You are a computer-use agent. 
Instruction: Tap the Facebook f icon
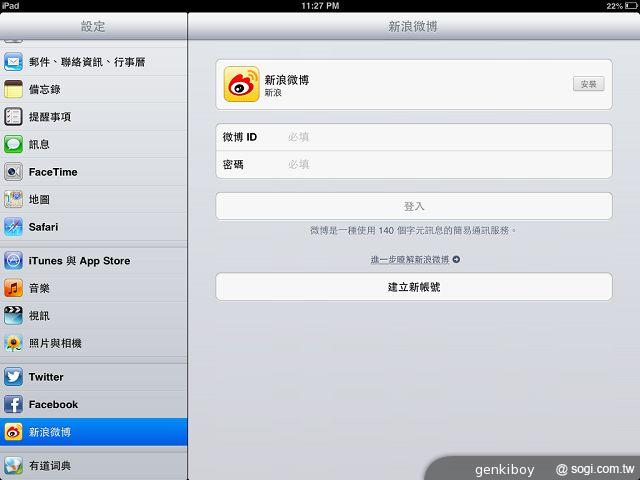coord(13,404)
